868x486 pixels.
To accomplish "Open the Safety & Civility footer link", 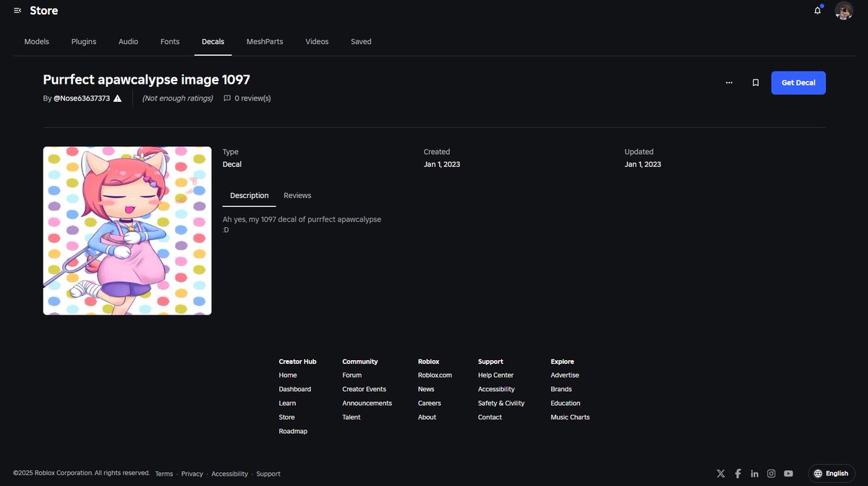I will 501,404.
